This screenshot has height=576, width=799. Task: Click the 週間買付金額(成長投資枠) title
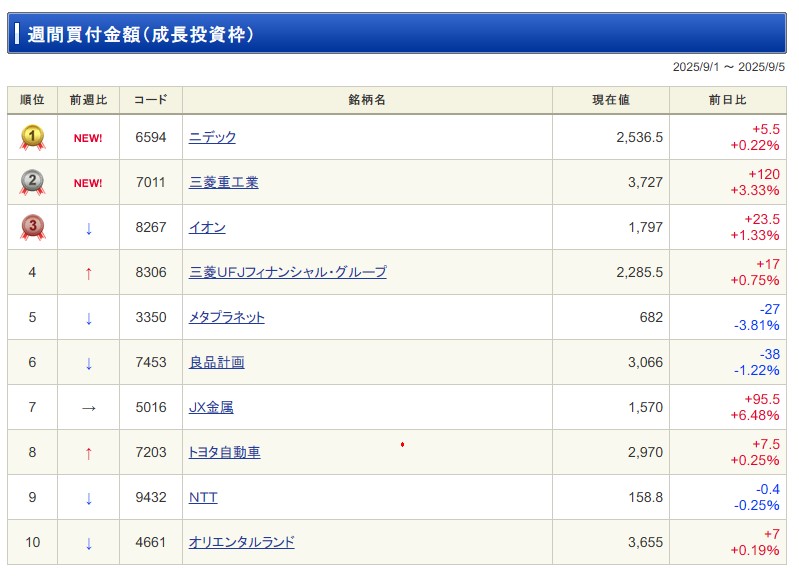pos(141,35)
